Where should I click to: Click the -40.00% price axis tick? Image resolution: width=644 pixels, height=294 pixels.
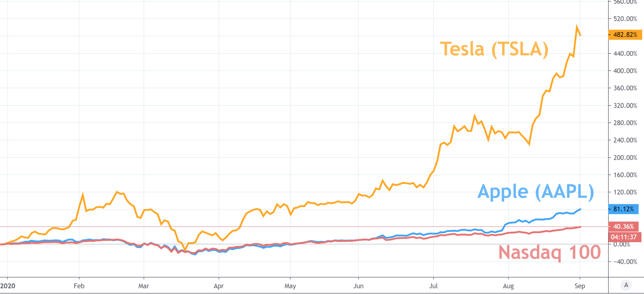click(625, 262)
